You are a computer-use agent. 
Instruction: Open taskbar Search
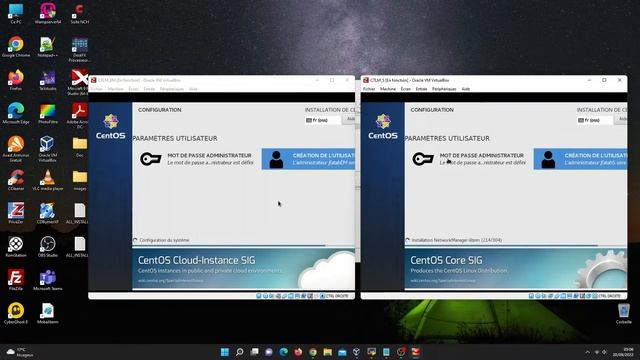coord(240,352)
